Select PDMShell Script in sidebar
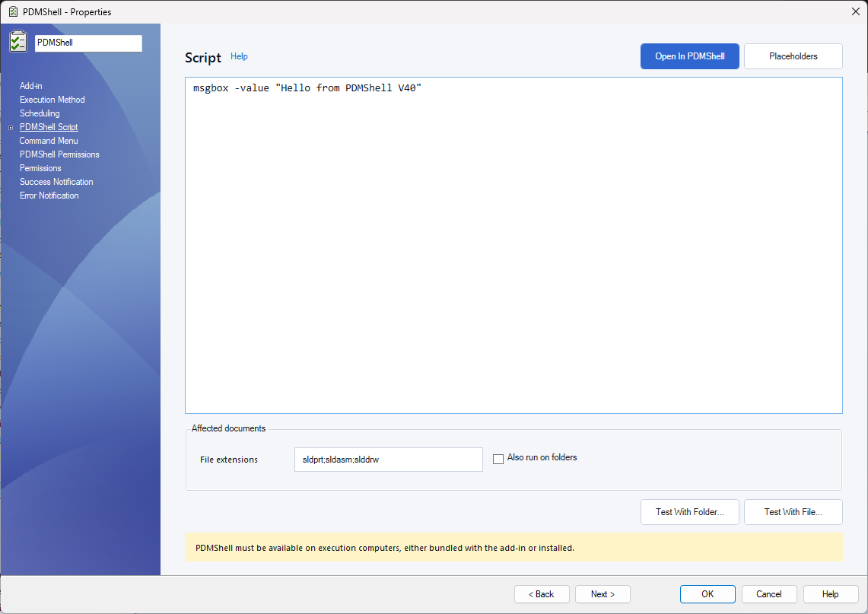The height and width of the screenshot is (614, 868). 49,127
